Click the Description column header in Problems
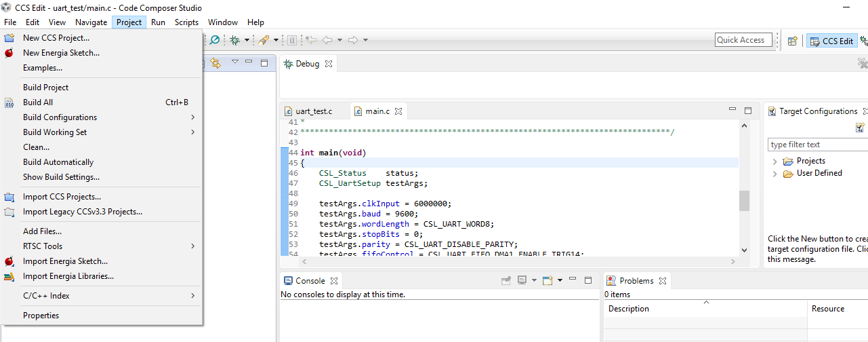 point(705,309)
